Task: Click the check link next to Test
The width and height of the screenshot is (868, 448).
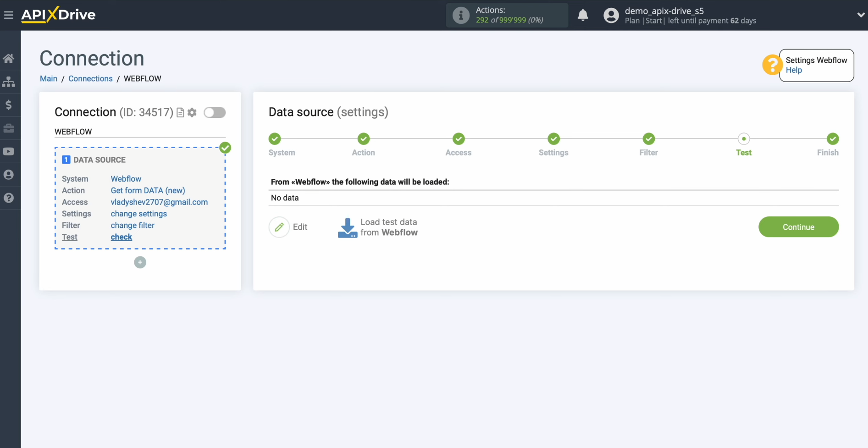Action: tap(121, 237)
